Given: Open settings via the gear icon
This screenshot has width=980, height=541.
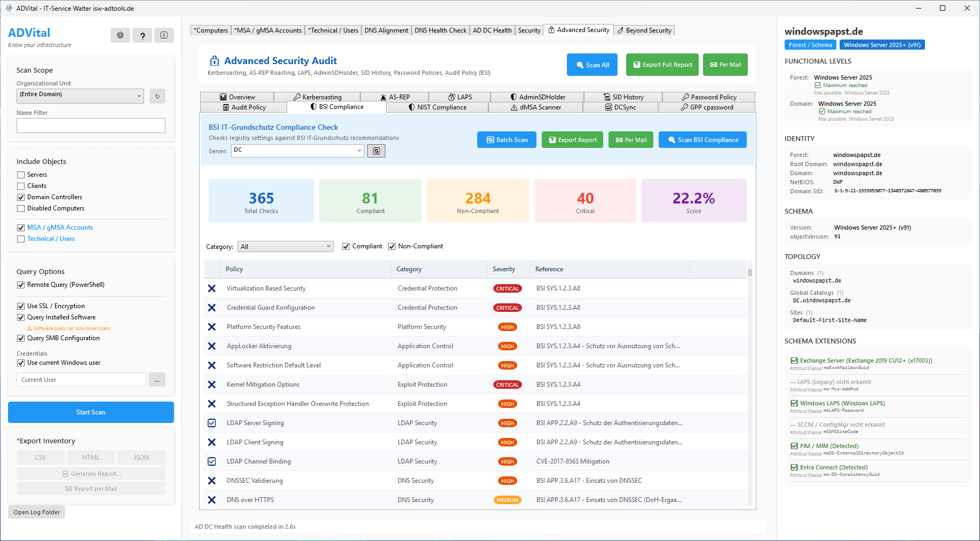Looking at the screenshot, I should 120,35.
